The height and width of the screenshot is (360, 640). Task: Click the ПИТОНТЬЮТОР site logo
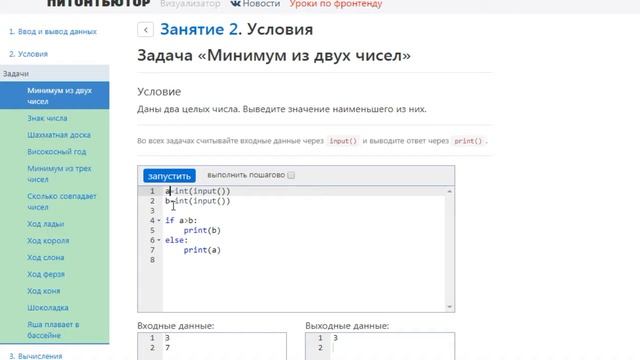click(98, 3)
